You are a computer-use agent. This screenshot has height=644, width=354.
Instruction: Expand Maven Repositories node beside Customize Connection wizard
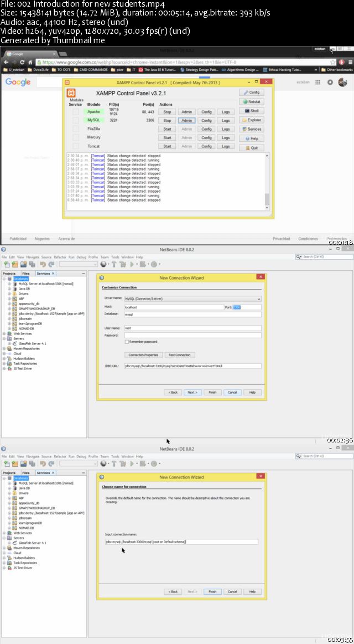point(4,348)
